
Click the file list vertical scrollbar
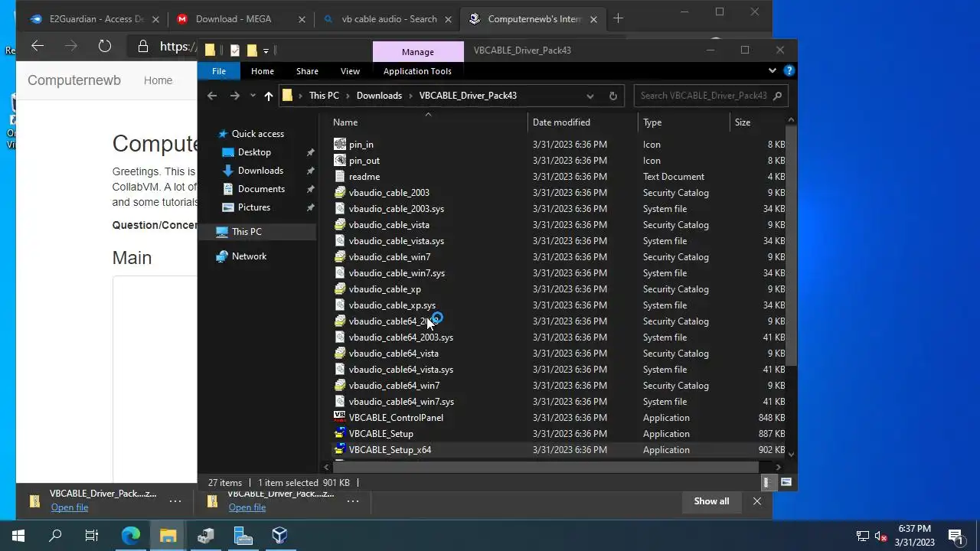(x=792, y=245)
